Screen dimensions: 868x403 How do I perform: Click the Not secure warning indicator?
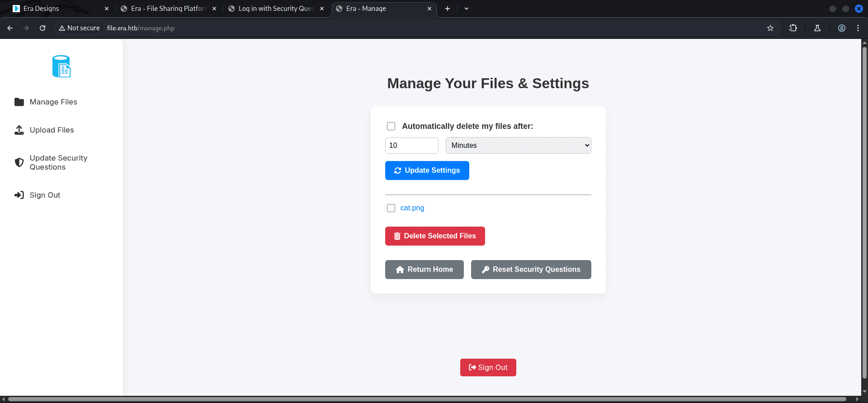(x=79, y=28)
